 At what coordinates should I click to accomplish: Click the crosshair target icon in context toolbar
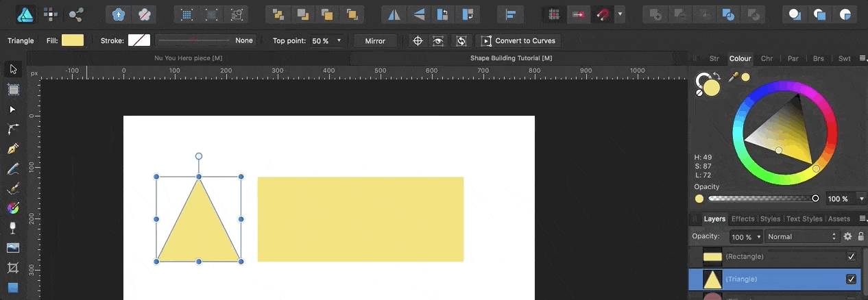coord(418,41)
